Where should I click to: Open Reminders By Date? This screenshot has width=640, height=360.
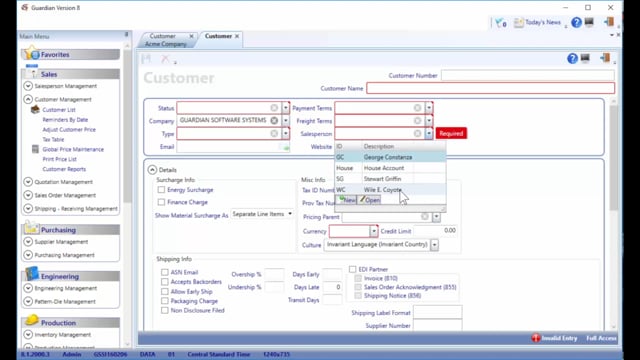click(x=65, y=120)
